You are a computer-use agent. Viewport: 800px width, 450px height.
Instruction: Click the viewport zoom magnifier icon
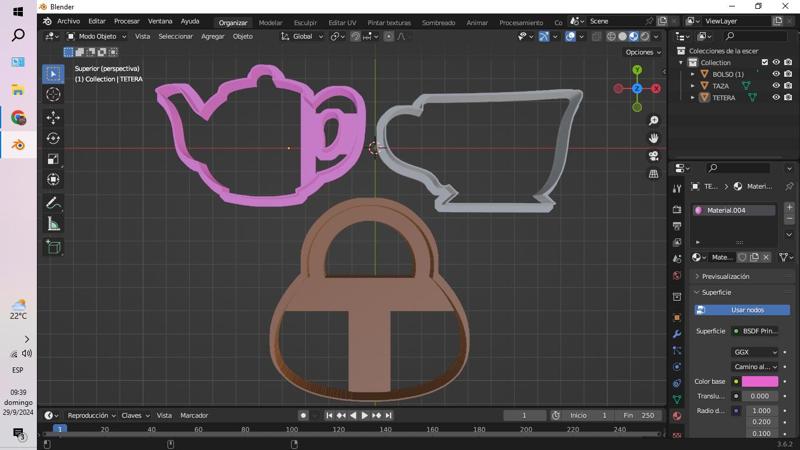click(x=653, y=120)
